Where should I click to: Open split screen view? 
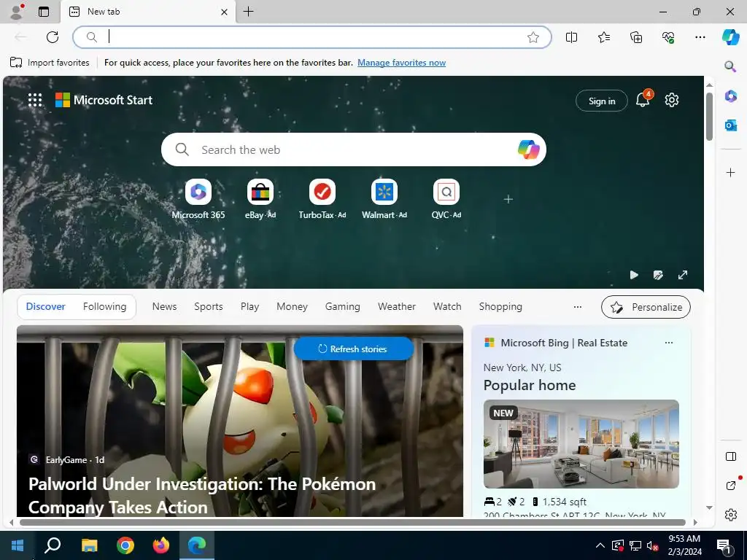(571, 37)
